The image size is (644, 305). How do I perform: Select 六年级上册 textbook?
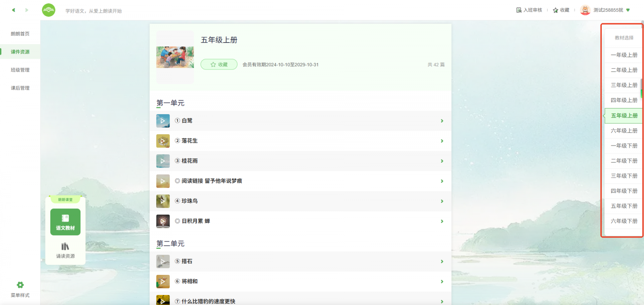(624, 131)
